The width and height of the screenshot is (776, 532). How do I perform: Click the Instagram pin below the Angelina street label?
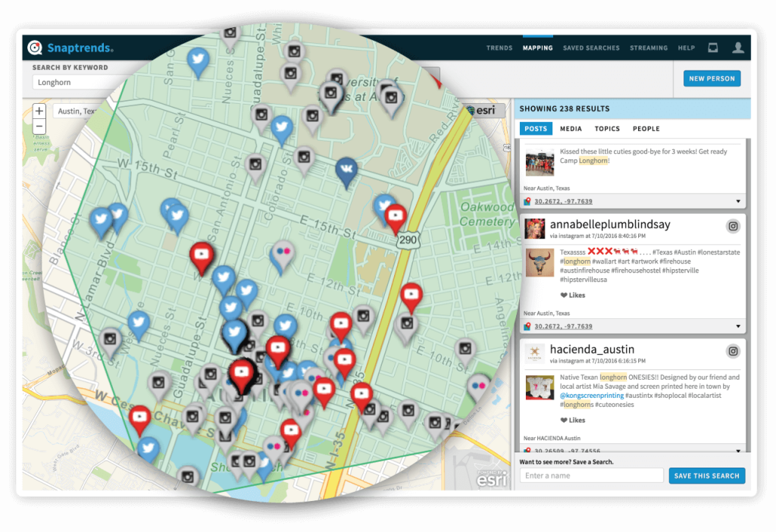[x=465, y=351]
